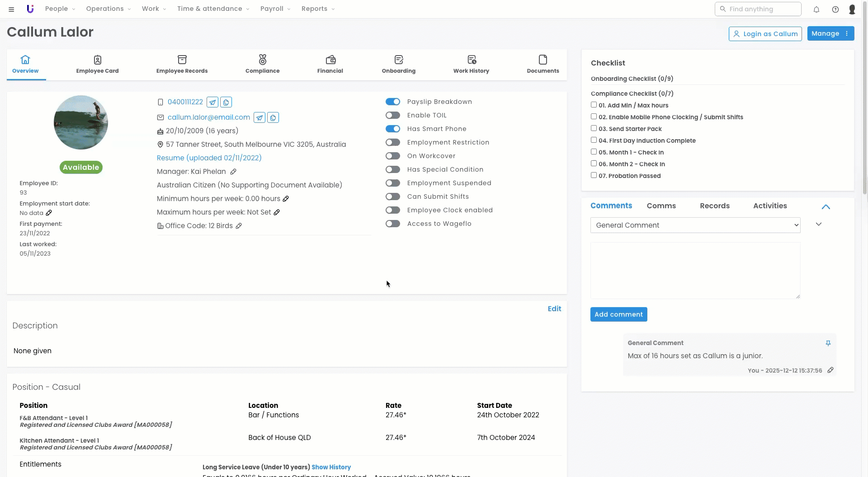
Task: Open the hamburger menu icon
Action: [x=11, y=9]
